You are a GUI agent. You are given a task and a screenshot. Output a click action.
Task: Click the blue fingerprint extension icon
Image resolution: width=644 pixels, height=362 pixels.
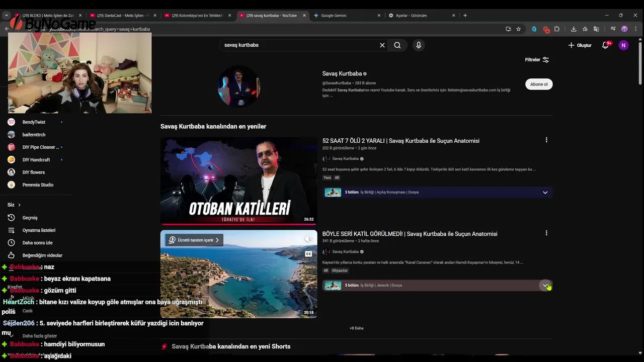(534, 29)
